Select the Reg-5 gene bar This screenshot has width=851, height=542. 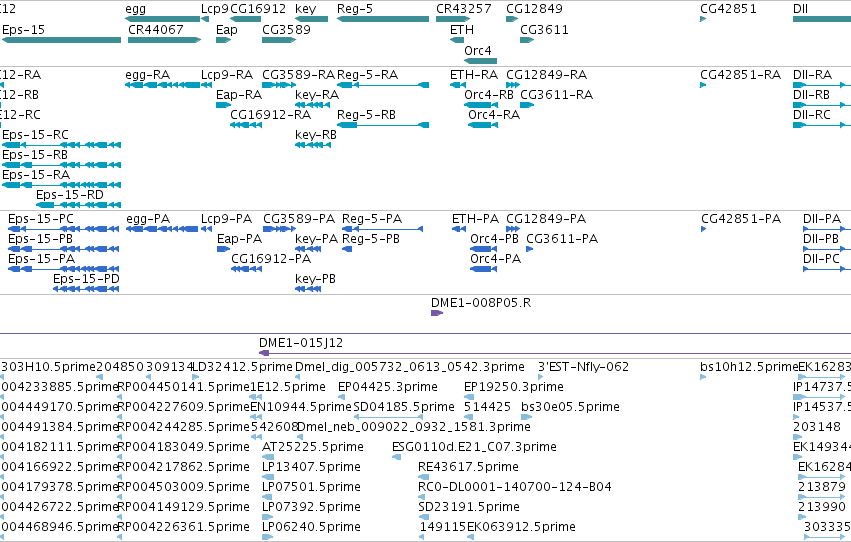coord(383,19)
